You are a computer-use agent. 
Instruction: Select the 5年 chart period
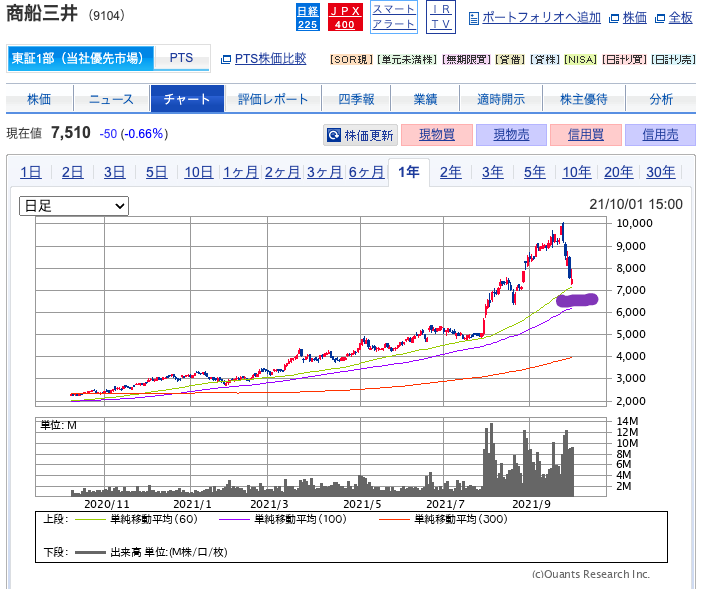pyautogui.click(x=535, y=172)
